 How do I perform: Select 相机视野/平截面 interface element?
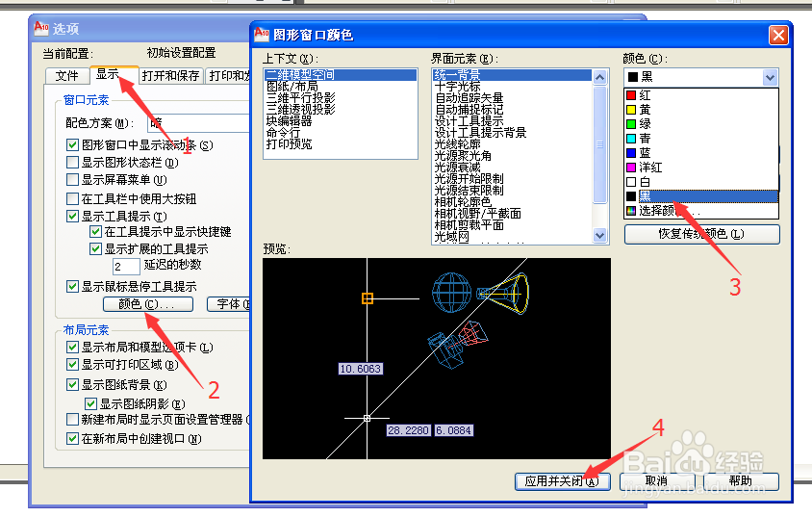tap(477, 214)
